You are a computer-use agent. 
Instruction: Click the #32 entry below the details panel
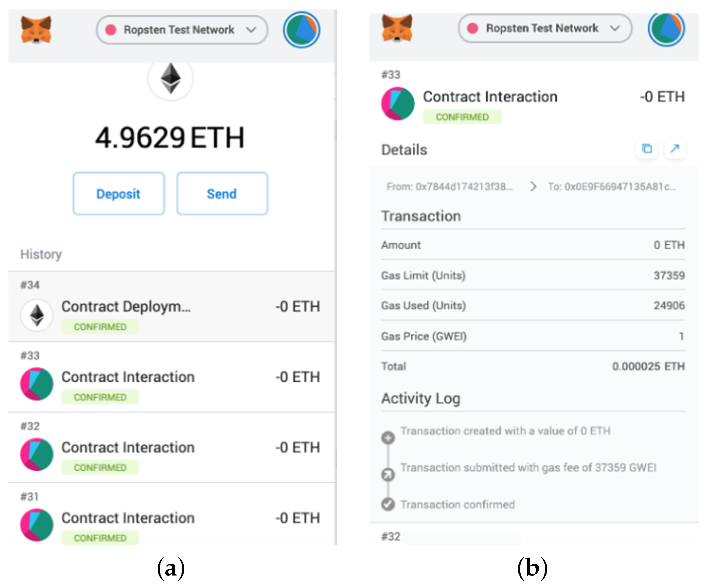(x=391, y=537)
